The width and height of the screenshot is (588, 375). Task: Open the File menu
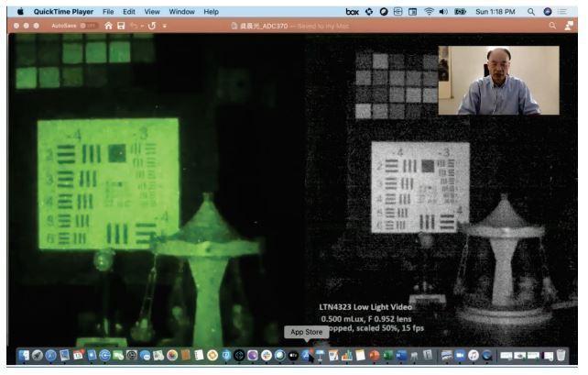click(108, 12)
